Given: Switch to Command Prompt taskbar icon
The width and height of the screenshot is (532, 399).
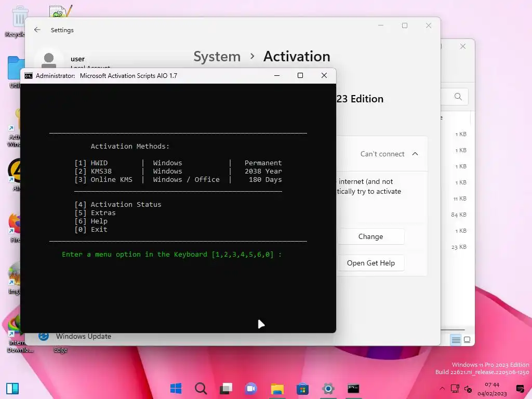Looking at the screenshot, I should click(353, 389).
